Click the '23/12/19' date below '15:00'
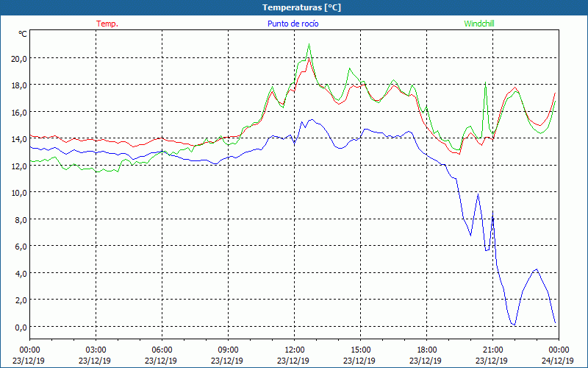The width and height of the screenshot is (588, 368). click(x=359, y=361)
